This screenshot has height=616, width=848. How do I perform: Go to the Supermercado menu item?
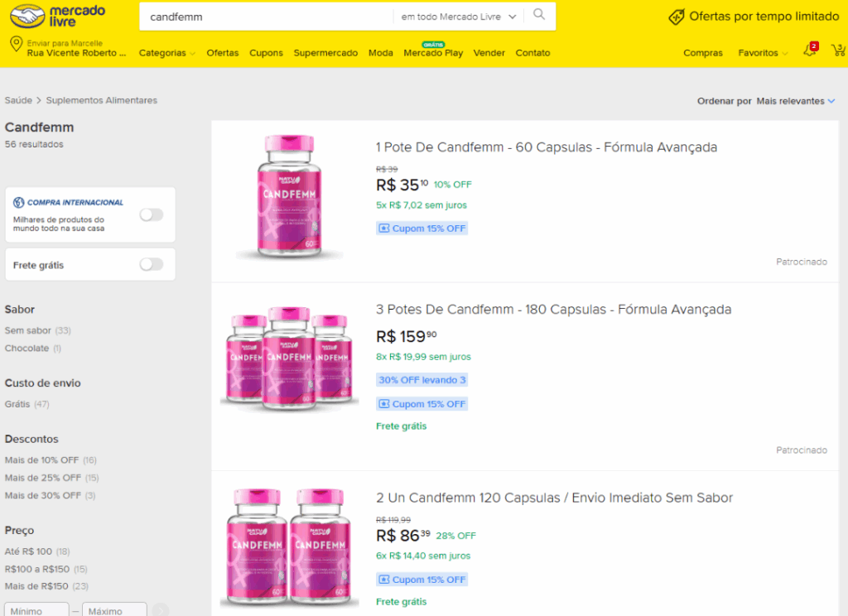tap(325, 53)
